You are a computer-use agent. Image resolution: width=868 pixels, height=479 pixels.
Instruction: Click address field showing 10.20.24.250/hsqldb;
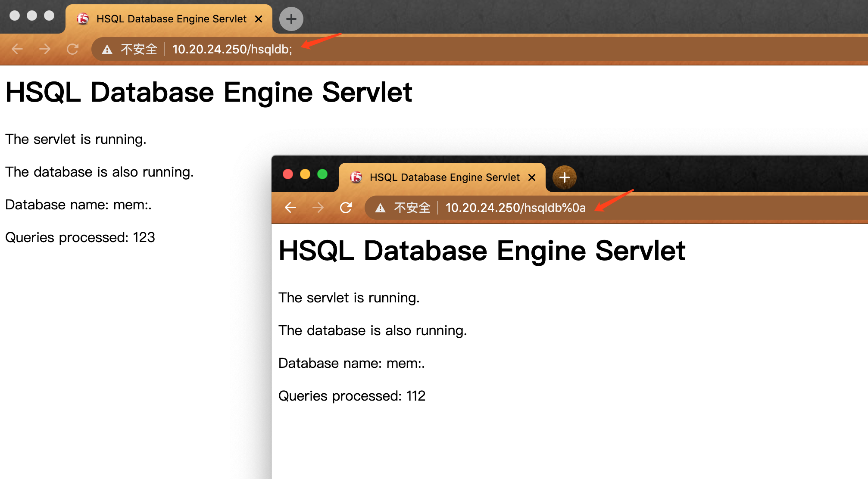click(x=232, y=49)
